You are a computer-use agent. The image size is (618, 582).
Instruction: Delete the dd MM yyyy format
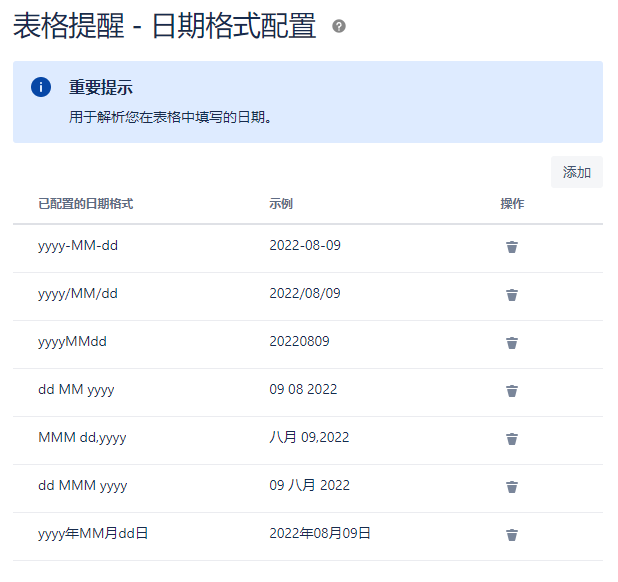pyautogui.click(x=512, y=391)
